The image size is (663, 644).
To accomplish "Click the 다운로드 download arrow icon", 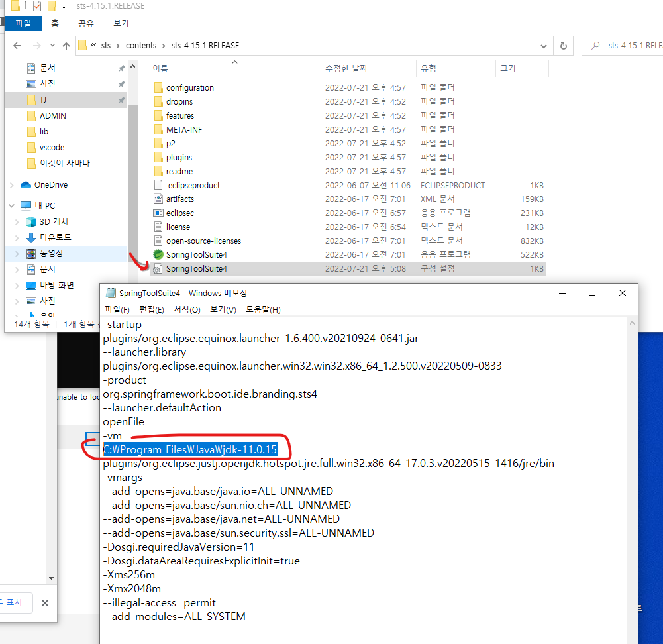I will coord(31,238).
